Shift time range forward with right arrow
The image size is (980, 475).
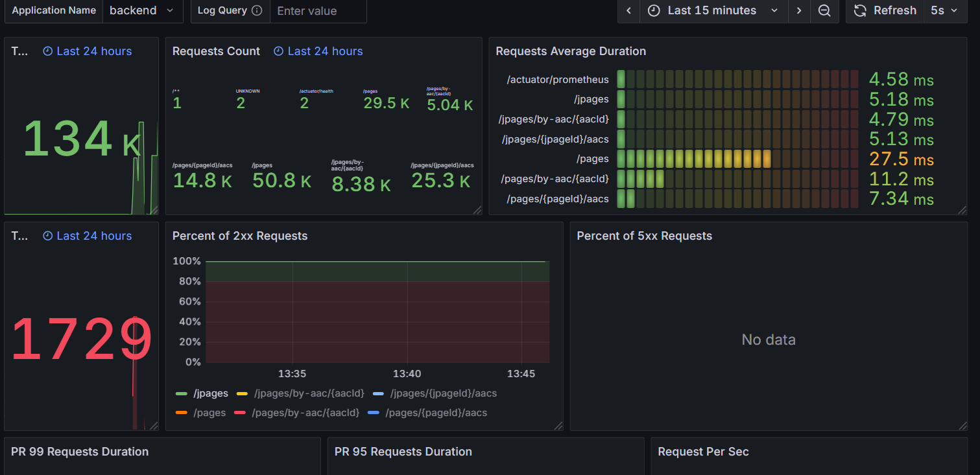point(799,11)
